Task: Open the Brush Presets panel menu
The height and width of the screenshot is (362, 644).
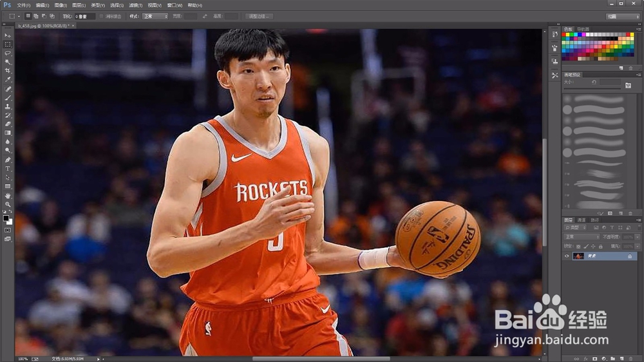Action: click(x=639, y=75)
